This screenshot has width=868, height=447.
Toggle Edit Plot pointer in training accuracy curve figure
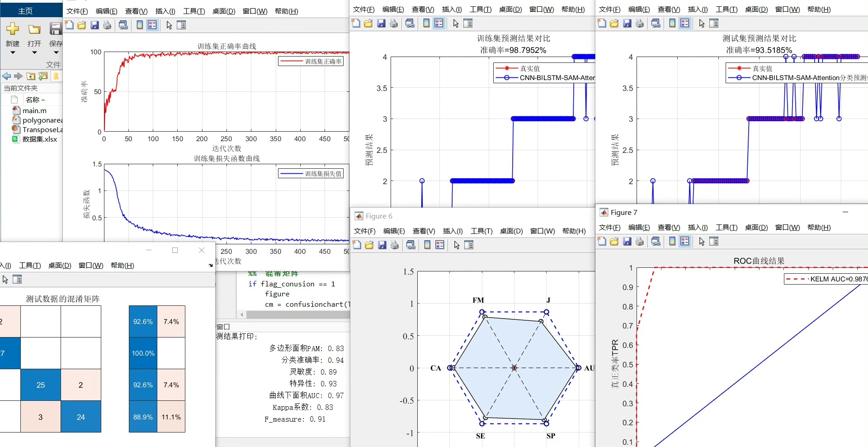coord(169,25)
